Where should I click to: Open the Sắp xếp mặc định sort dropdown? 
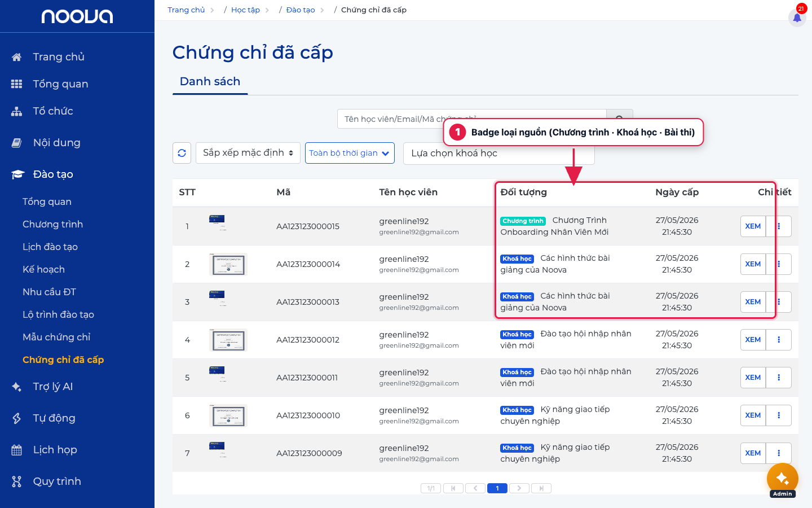[x=248, y=153]
